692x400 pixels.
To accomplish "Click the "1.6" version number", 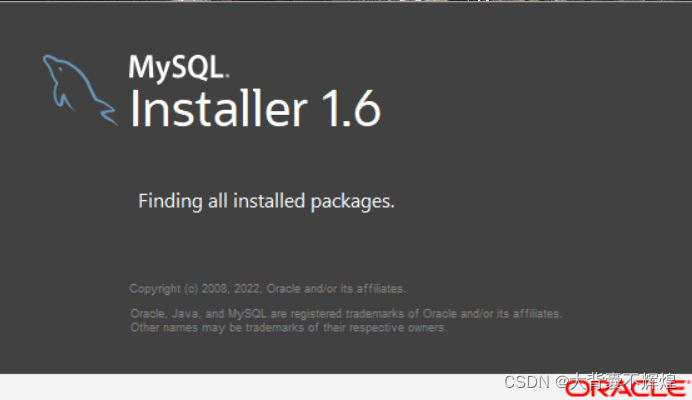I will pos(351,108).
